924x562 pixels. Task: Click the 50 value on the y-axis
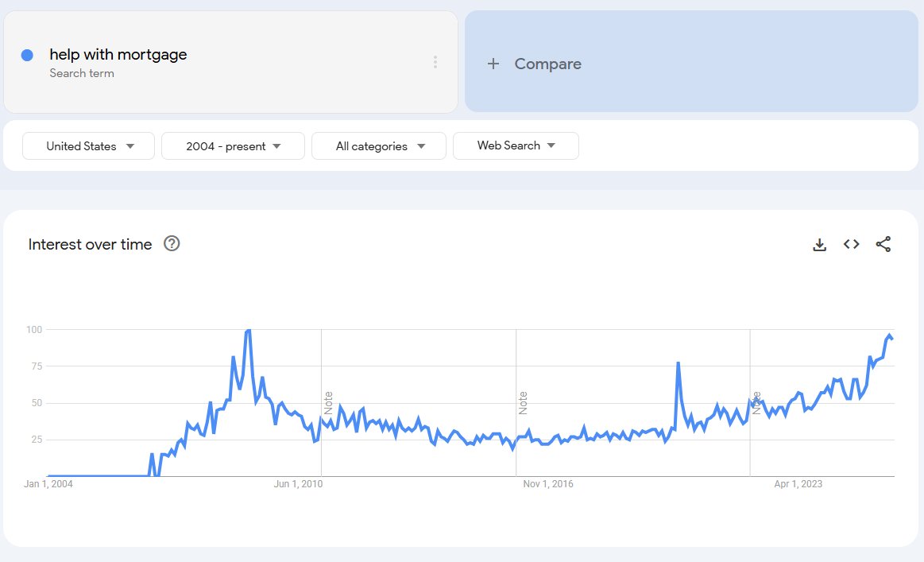pyautogui.click(x=37, y=403)
